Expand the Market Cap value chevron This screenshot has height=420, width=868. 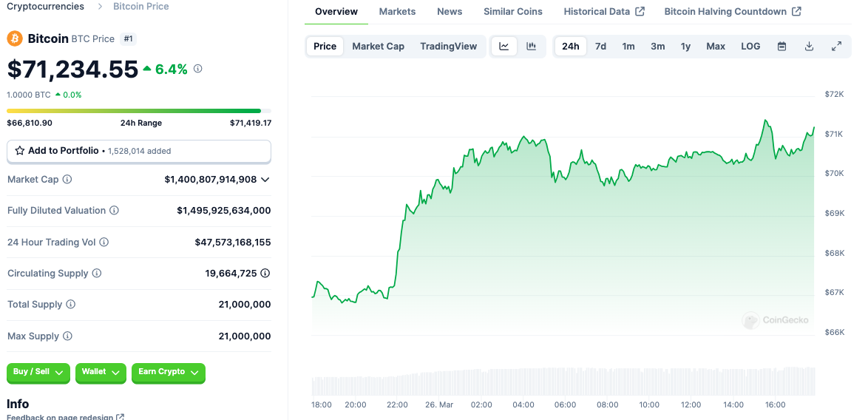265,180
